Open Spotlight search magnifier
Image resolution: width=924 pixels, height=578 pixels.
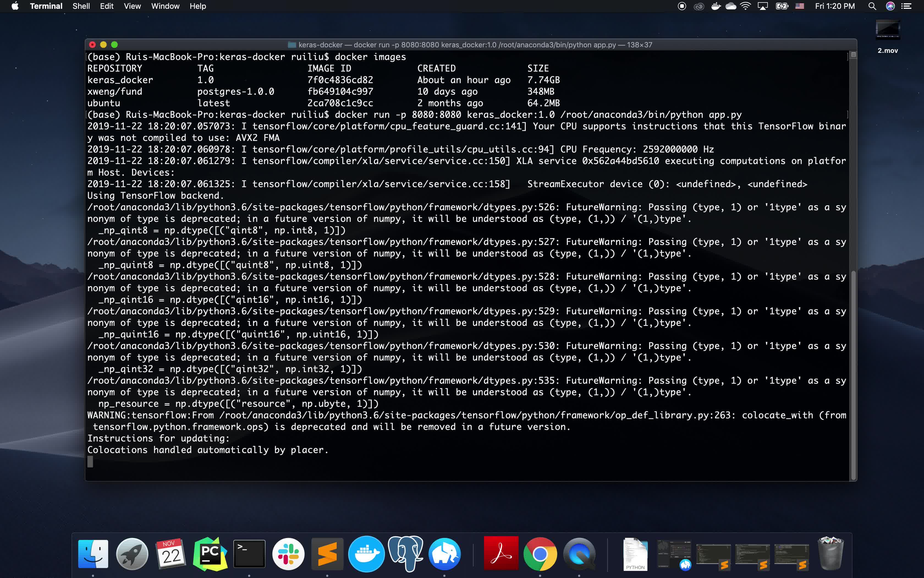(x=872, y=6)
